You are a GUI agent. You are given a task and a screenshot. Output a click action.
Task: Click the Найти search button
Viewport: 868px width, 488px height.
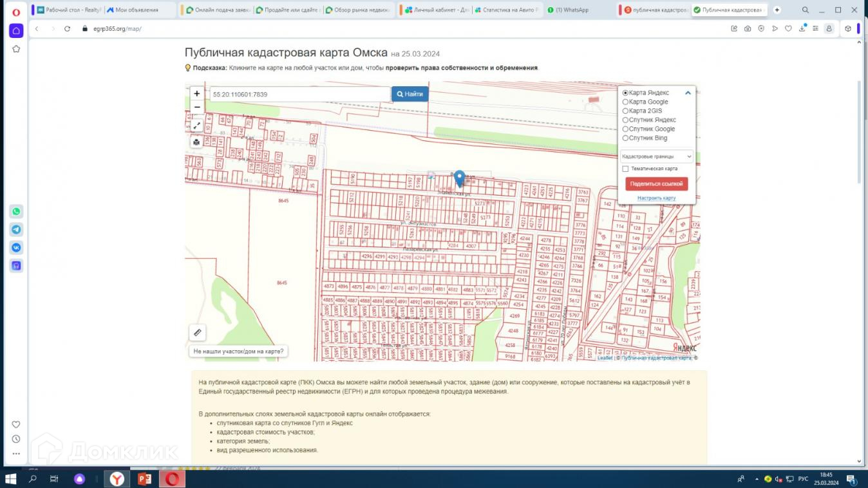point(410,94)
